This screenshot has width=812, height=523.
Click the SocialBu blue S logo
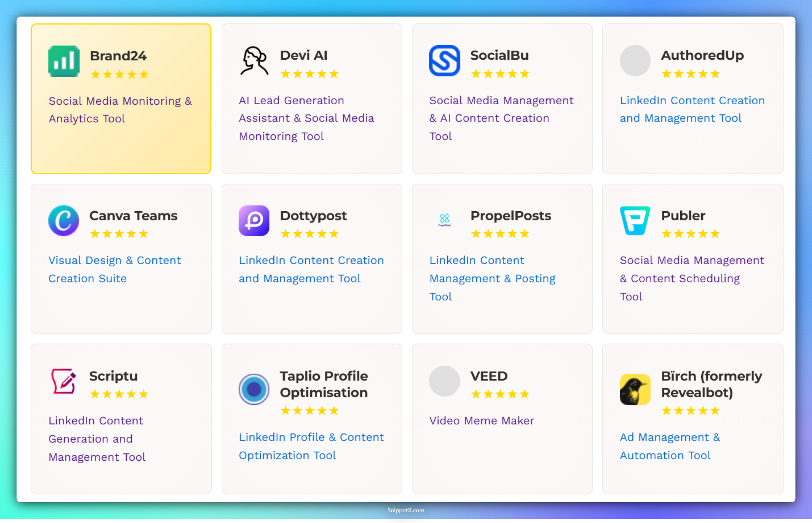444,61
